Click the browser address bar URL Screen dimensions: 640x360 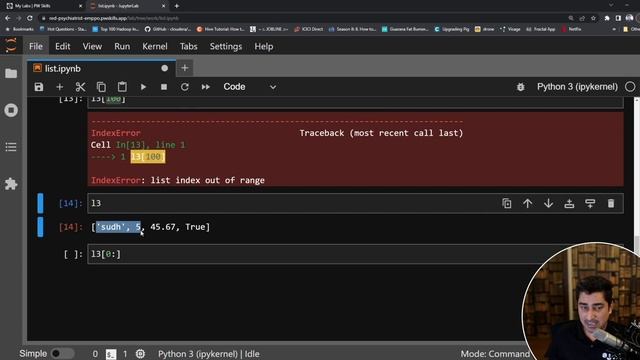(113, 18)
